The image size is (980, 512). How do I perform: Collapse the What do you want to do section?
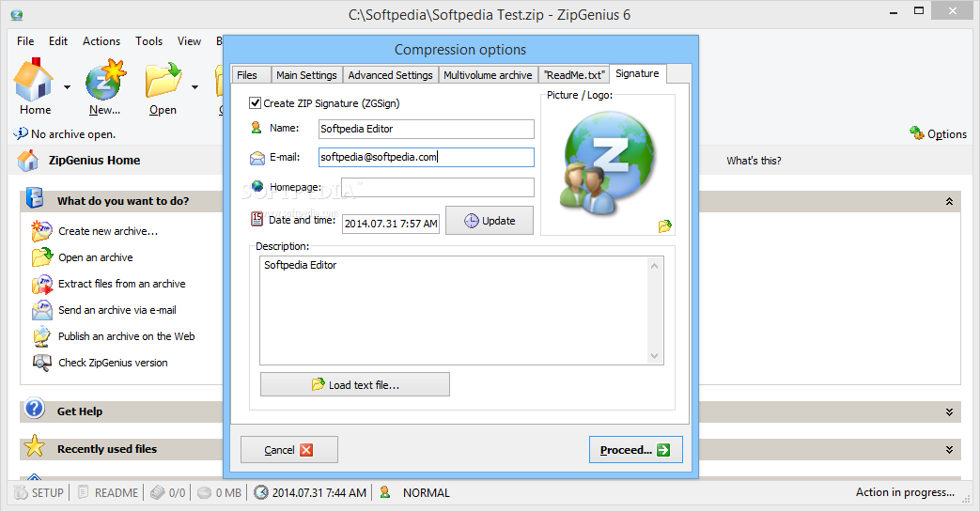pos(949,201)
